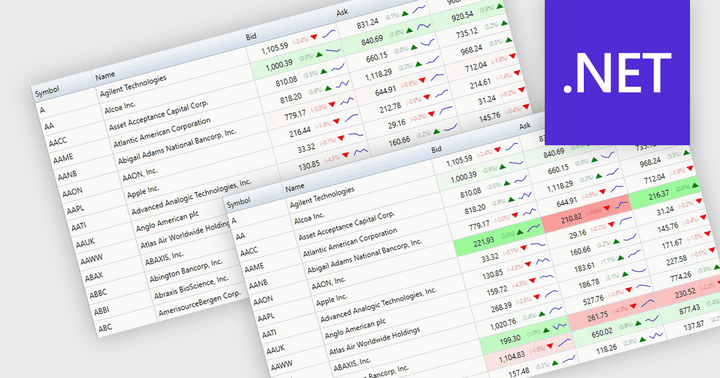This screenshot has height=378, width=720.
Task: Click the red down arrow beside 216.44 in back grid
Action: click(x=337, y=121)
